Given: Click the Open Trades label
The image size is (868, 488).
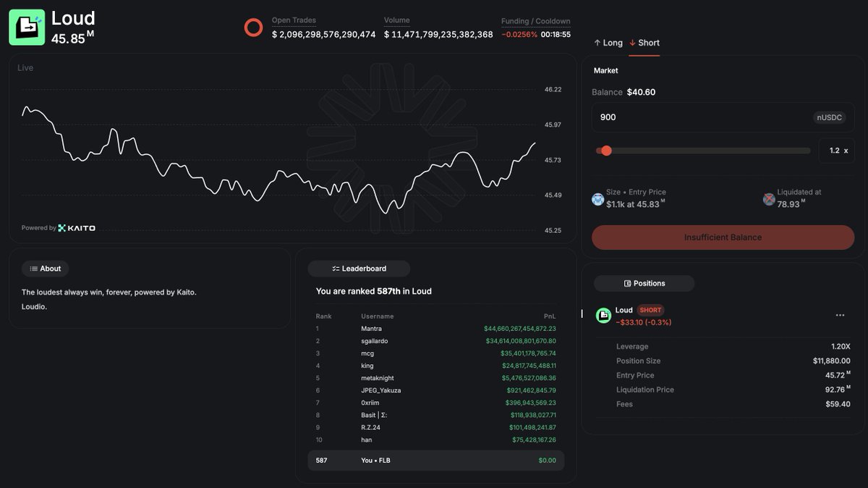Looking at the screenshot, I should (294, 20).
